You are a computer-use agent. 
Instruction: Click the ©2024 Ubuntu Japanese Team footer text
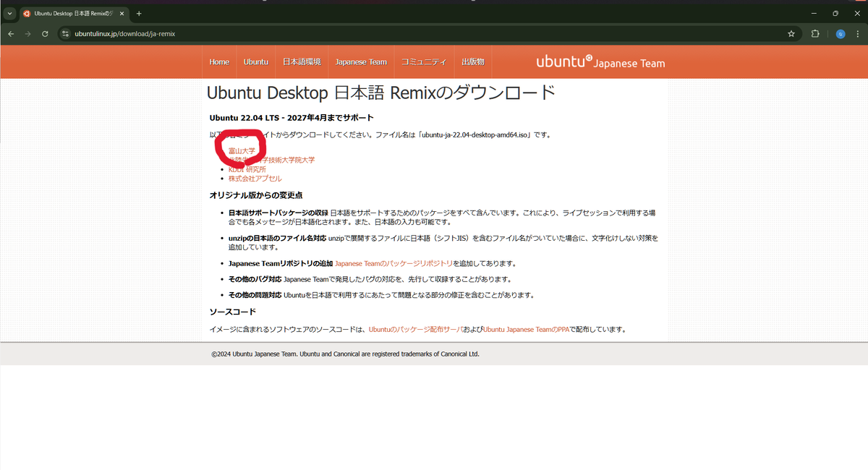pos(346,354)
